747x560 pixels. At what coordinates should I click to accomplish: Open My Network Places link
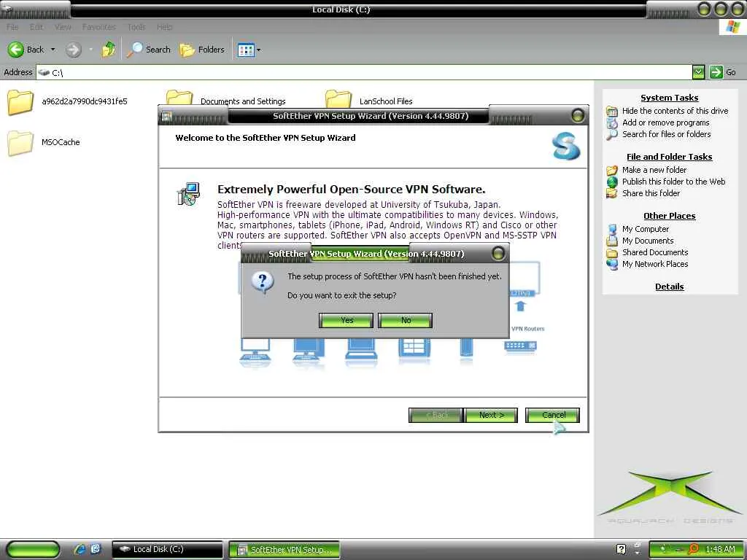(655, 264)
